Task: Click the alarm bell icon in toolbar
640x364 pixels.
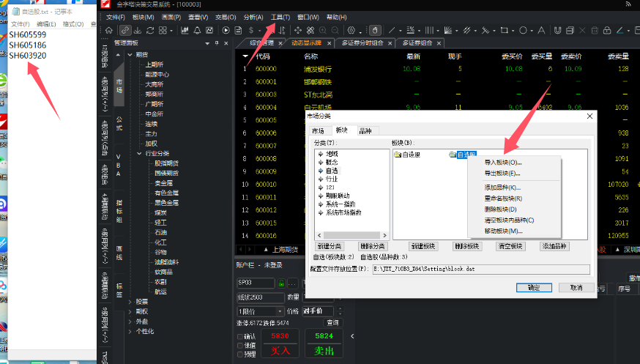Action: 197,30
